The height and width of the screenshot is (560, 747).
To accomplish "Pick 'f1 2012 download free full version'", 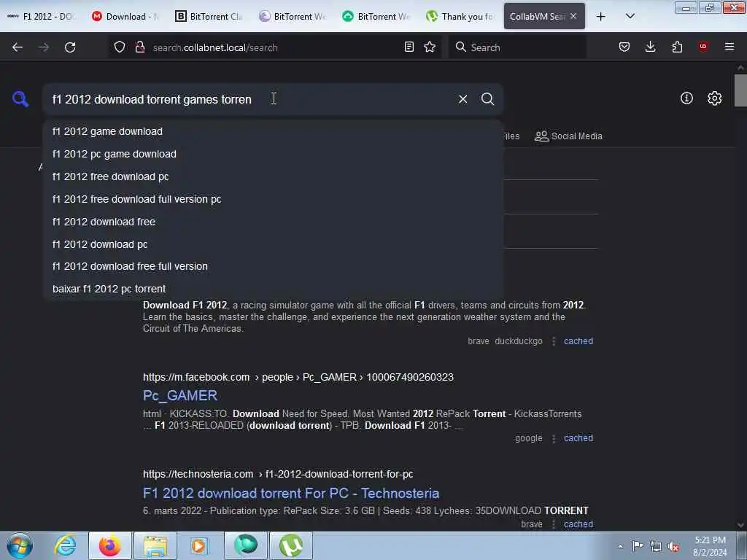I will 273,266.
